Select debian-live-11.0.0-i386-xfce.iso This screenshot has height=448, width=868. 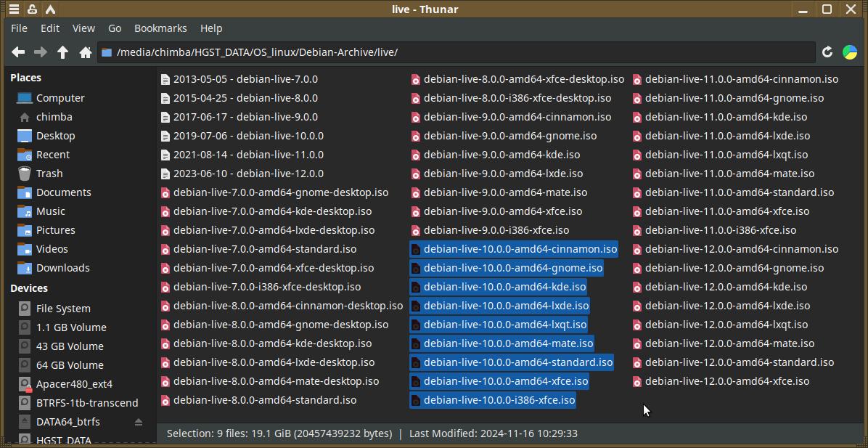pos(715,230)
